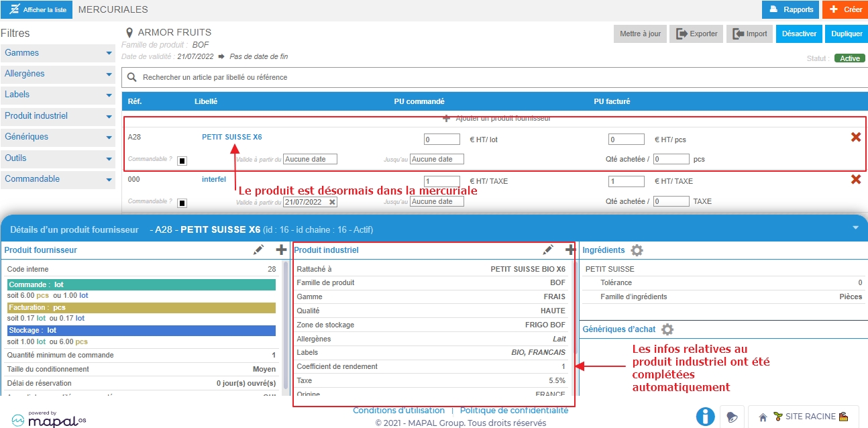The image size is (868, 428).
Task: Edit Produit industriel with pencil icon
Action: (548, 250)
